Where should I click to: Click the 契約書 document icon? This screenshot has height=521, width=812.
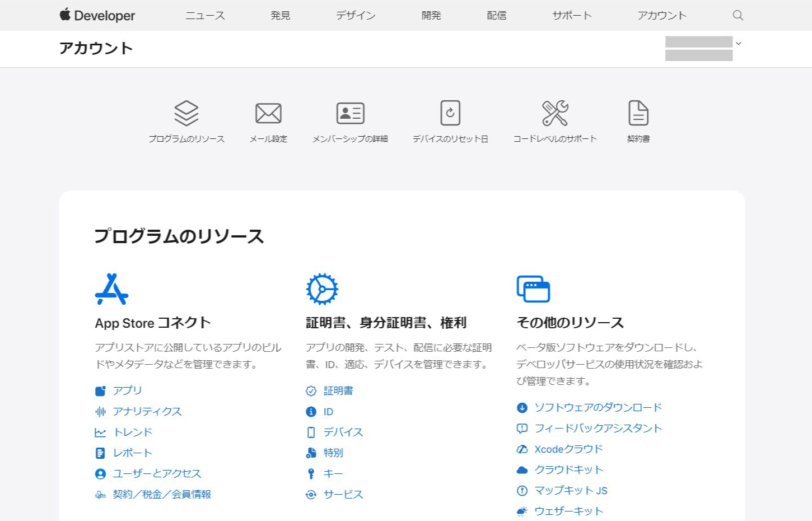[638, 113]
